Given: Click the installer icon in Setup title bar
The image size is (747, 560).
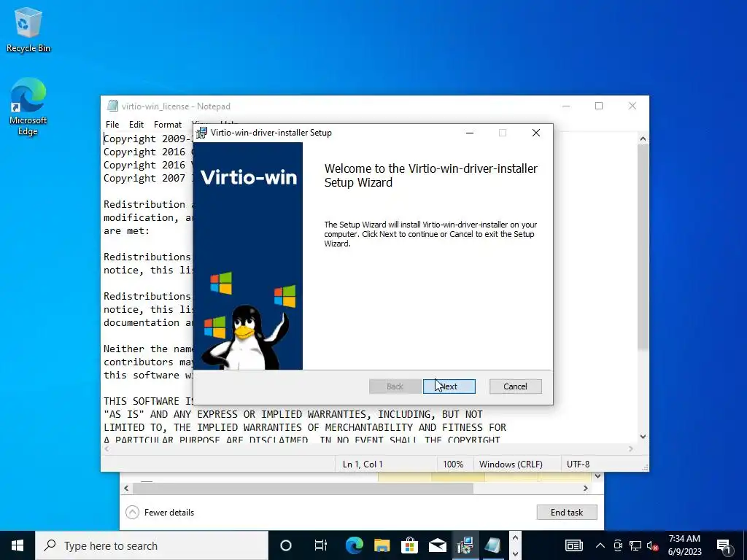Looking at the screenshot, I should 201,133.
